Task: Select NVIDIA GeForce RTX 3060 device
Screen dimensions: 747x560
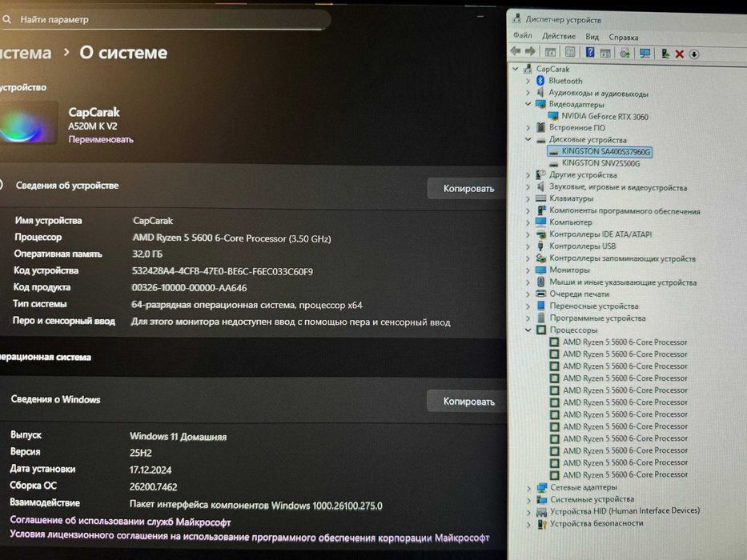Action: [604, 116]
